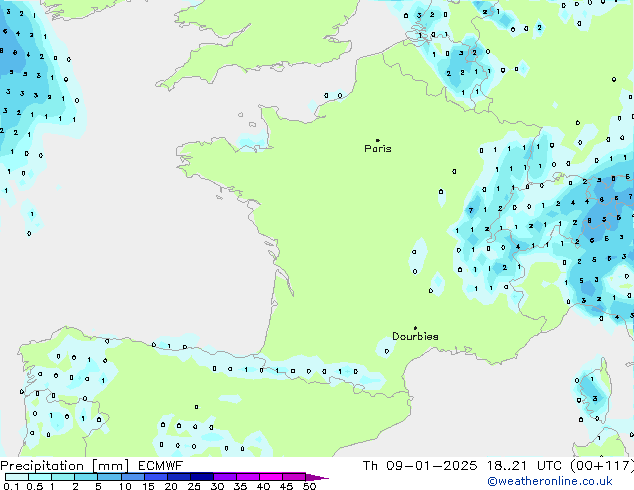Pick the blue 10–15 mm legend swatch

[x=135, y=477]
